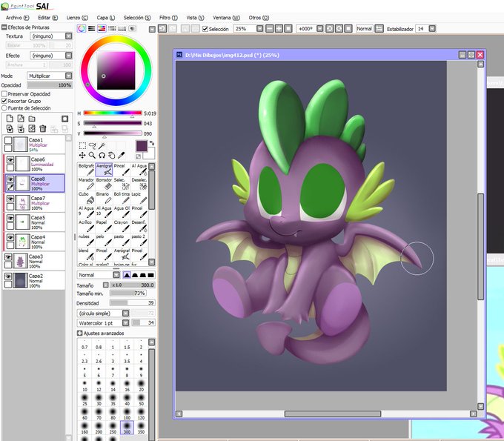This screenshot has height=441, width=504.
Task: Open the Filtro menu
Action: (x=168, y=18)
